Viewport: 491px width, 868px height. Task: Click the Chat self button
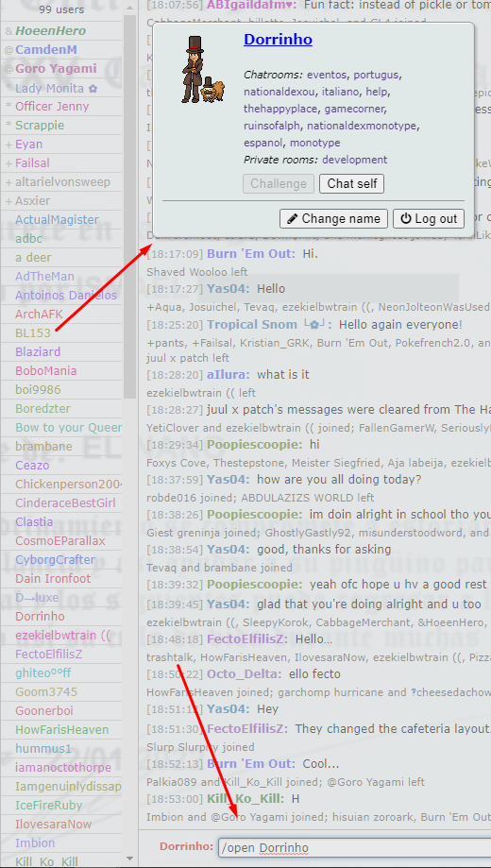[351, 184]
